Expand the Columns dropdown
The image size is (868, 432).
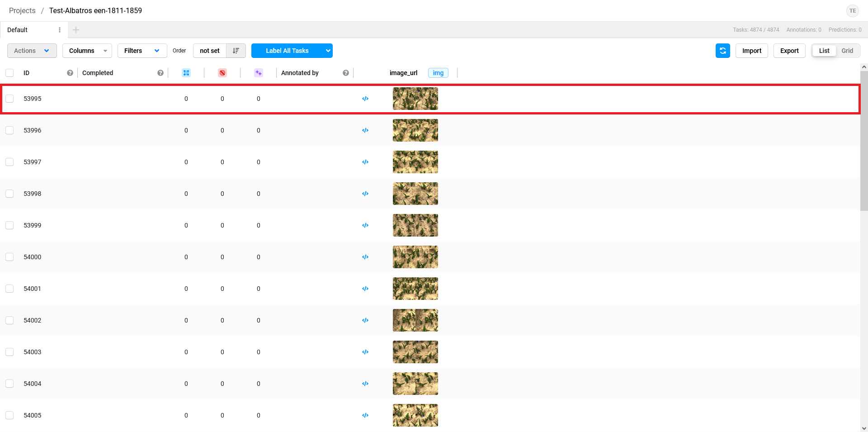click(x=87, y=51)
